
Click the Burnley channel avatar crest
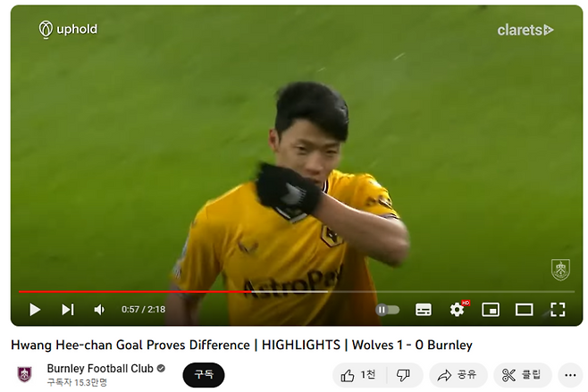25,374
